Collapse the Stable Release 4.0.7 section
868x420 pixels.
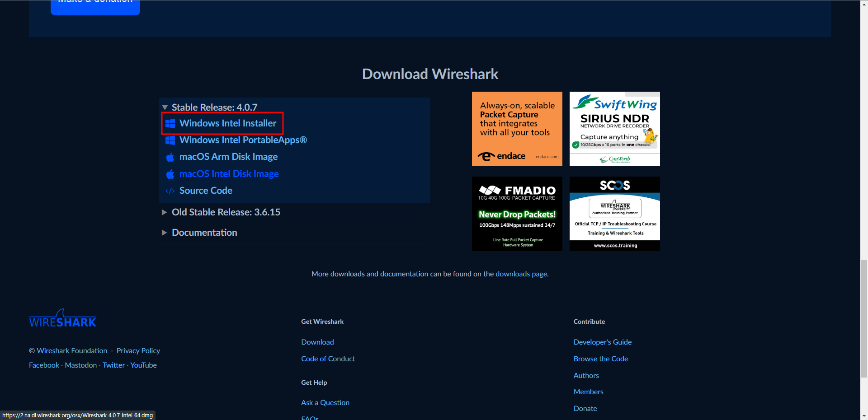point(165,107)
